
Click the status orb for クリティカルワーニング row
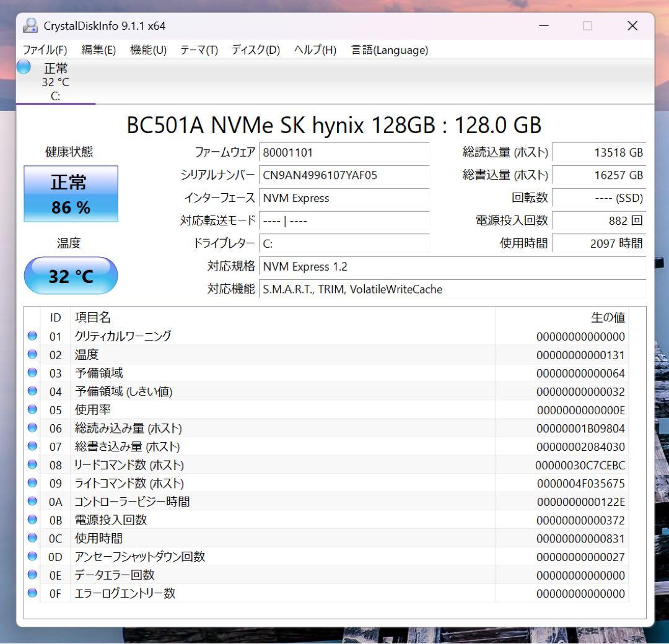coord(32,336)
